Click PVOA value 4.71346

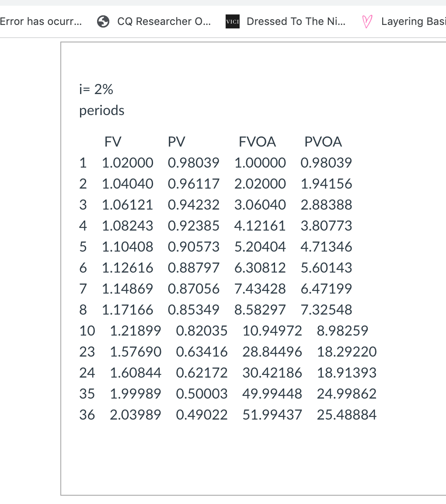[326, 247]
